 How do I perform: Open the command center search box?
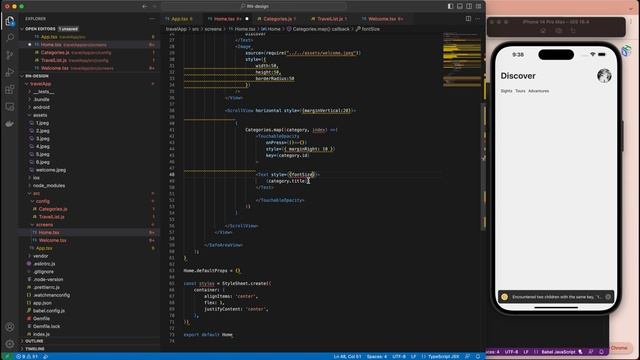(x=255, y=6)
